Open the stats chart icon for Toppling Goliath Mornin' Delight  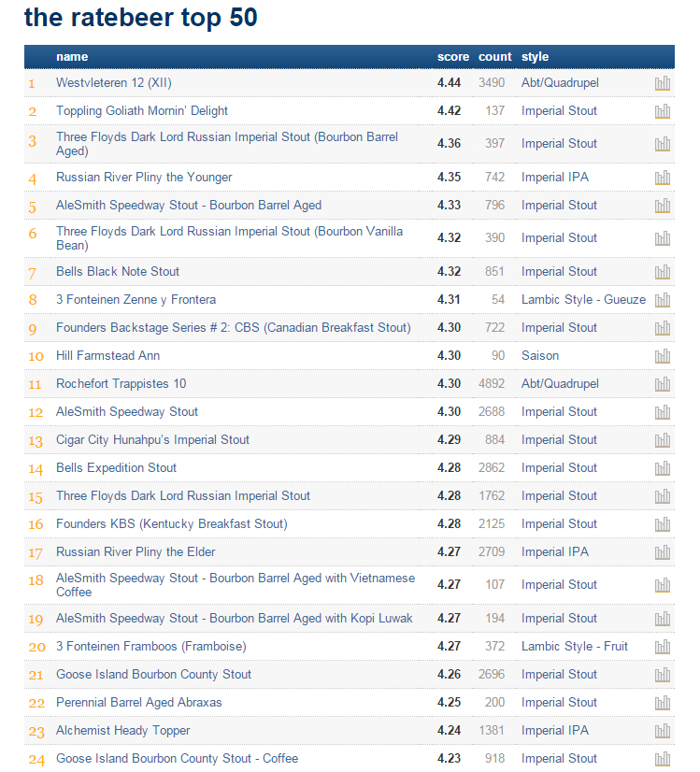[663, 111]
